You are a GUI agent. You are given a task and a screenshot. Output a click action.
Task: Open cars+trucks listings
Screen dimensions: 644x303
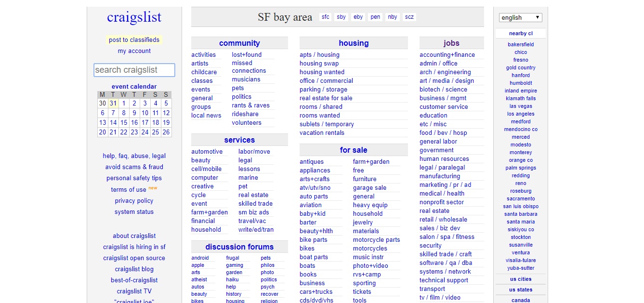tap(316, 292)
